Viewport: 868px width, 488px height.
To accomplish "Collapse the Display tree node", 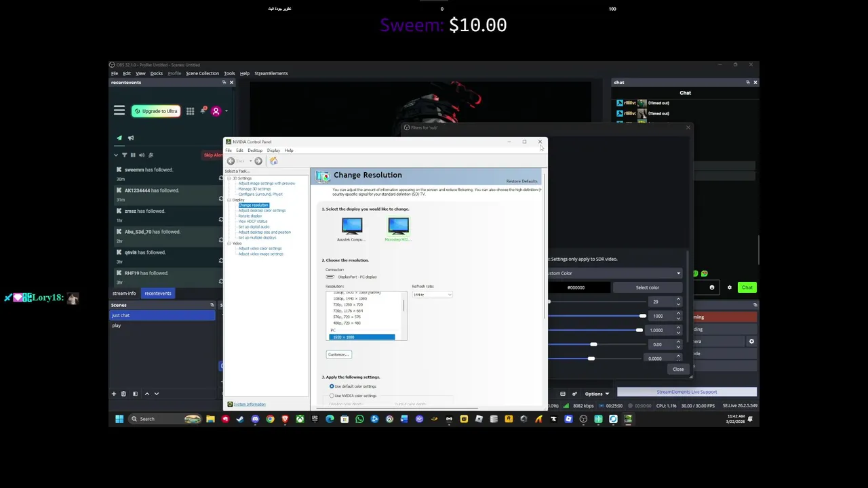I will pyautogui.click(x=229, y=200).
